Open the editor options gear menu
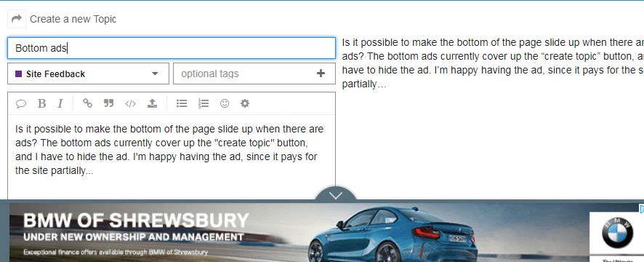Image resolution: width=644 pixels, height=262 pixels. pos(245,103)
